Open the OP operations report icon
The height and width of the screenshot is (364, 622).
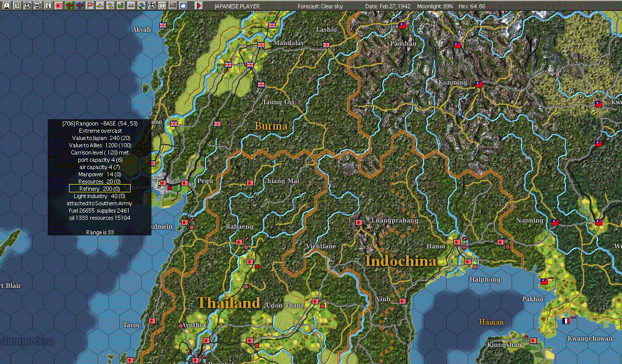point(162,6)
